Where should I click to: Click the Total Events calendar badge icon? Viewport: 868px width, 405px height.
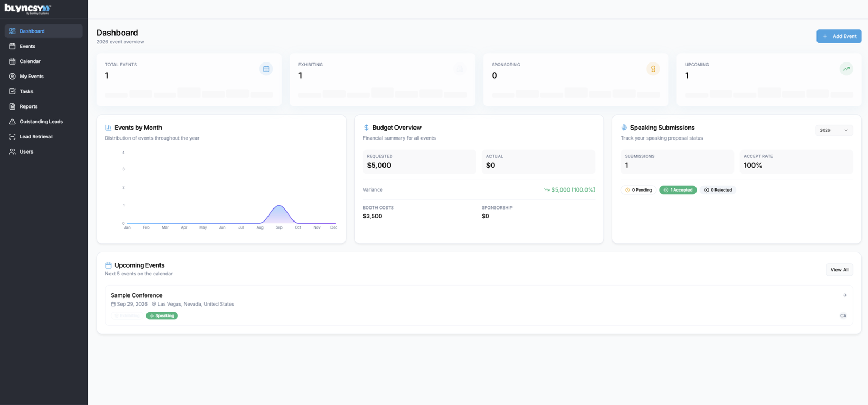[266, 69]
